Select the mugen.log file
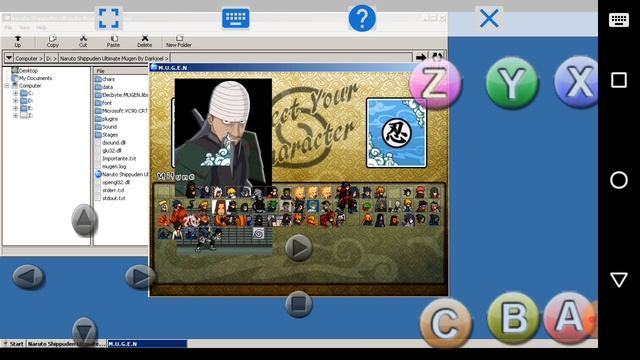The width and height of the screenshot is (640, 360). (111, 167)
